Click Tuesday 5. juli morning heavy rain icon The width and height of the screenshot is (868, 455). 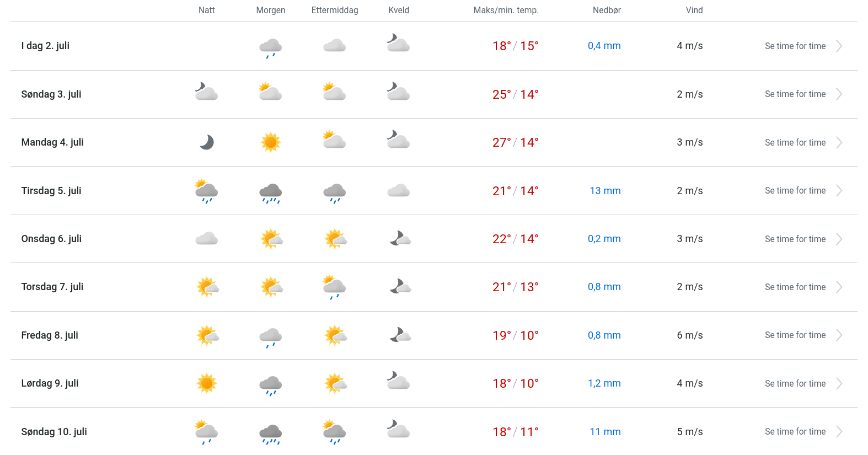click(x=271, y=192)
